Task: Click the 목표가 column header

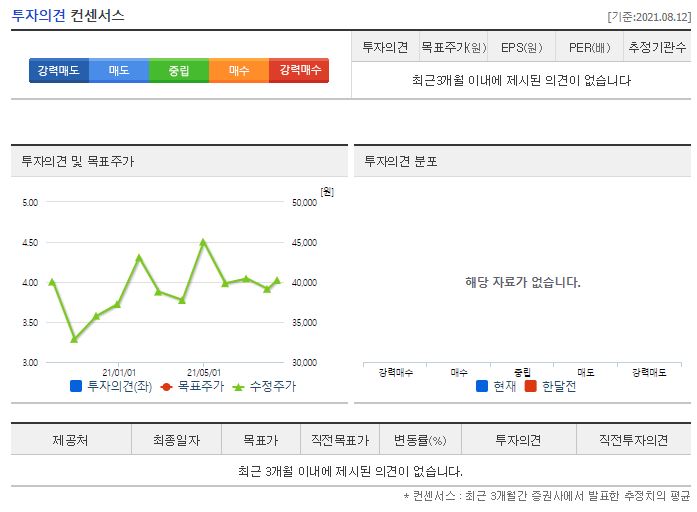Action: [x=261, y=440]
